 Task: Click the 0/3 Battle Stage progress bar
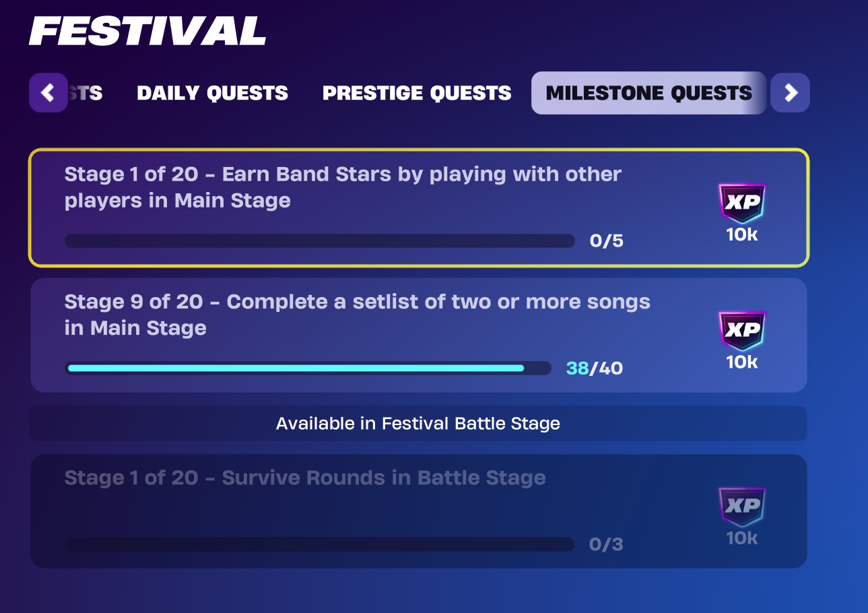pos(320,544)
